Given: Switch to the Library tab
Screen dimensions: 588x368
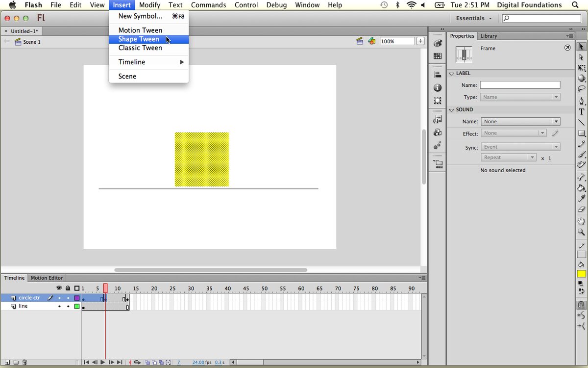Looking at the screenshot, I should 489,36.
